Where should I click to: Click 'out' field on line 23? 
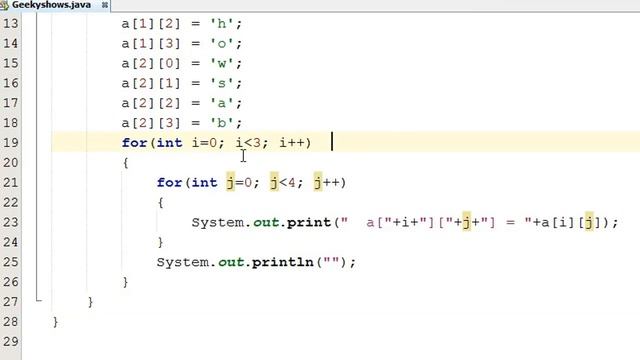pos(266,222)
